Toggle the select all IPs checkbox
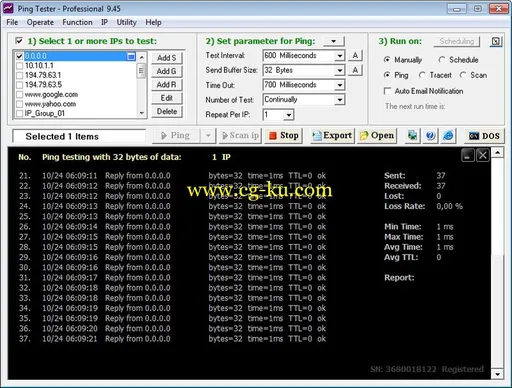This screenshot has width=512, height=388. (19, 41)
